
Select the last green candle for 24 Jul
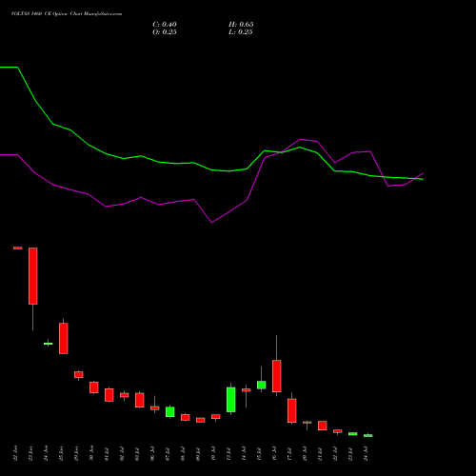tap(368, 436)
